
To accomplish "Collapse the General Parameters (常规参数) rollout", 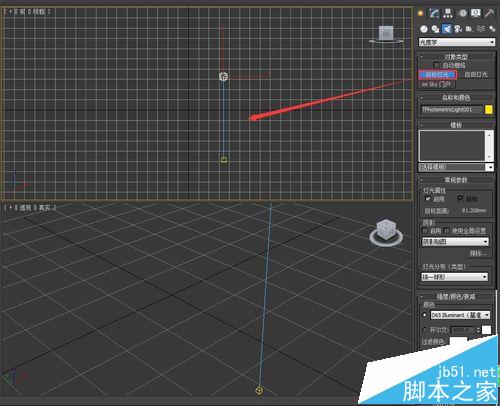I will tap(456, 180).
